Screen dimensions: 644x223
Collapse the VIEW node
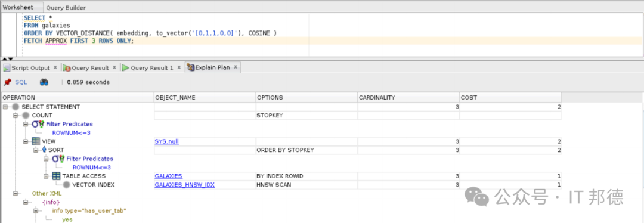[x=26, y=141]
